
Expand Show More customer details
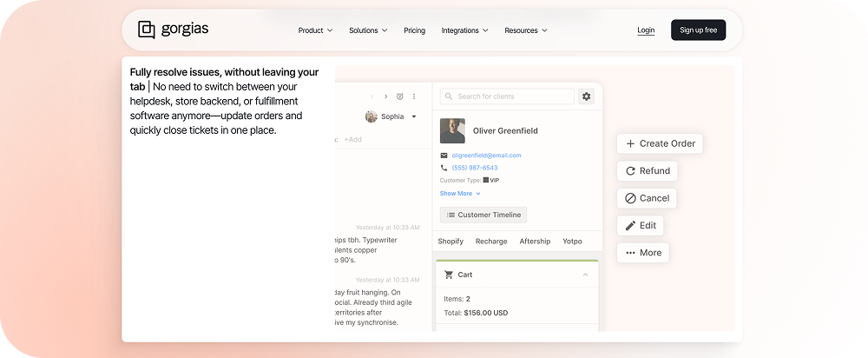(x=460, y=194)
